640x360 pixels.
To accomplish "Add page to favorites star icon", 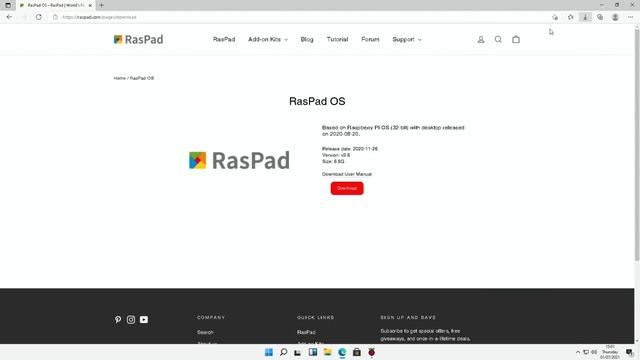I will (x=570, y=17).
